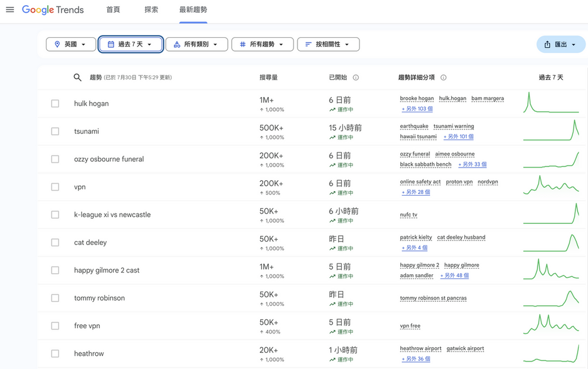Open the k-league xi vs newcastle trend
The height and width of the screenshot is (369, 588).
(113, 215)
